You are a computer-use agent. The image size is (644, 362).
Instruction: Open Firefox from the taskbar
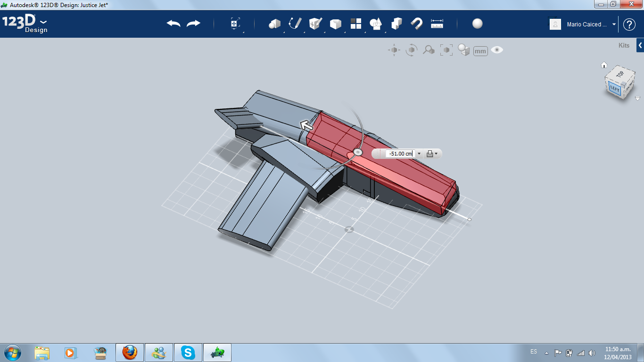(130, 353)
